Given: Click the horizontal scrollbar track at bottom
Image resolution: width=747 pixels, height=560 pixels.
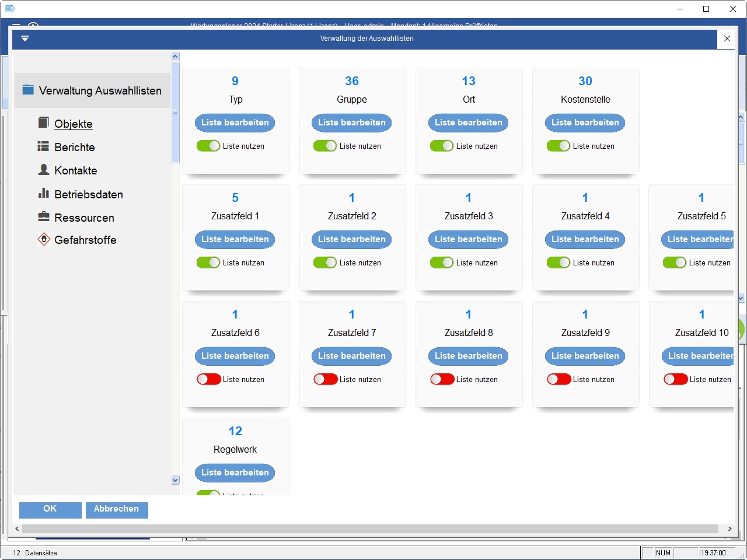Looking at the screenshot, I should point(373,528).
